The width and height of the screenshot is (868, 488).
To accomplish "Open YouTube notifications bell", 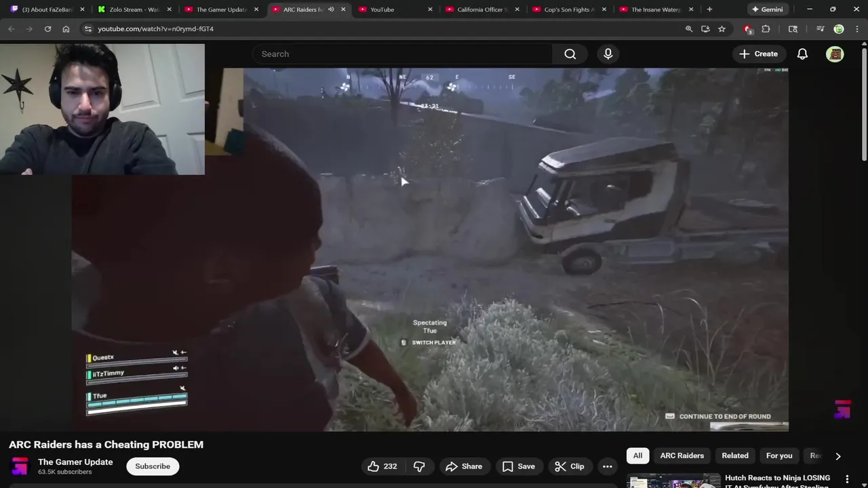I will 802,54.
